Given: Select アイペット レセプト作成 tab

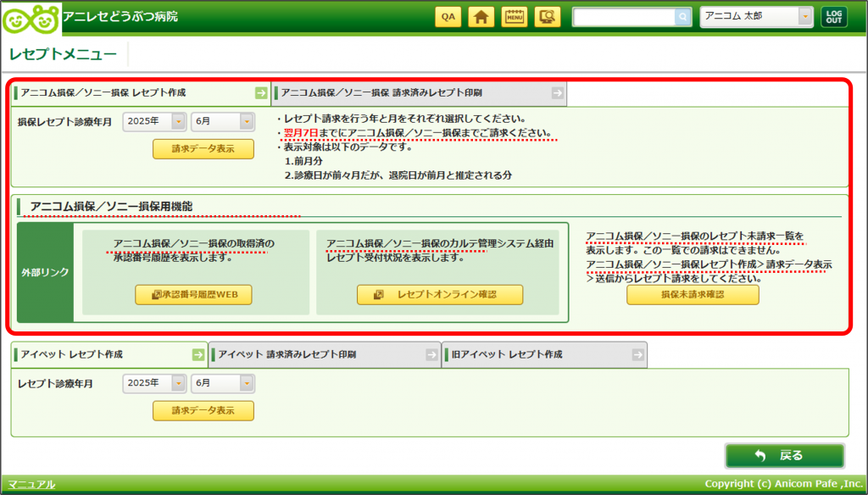Looking at the screenshot, I should coord(109,355).
